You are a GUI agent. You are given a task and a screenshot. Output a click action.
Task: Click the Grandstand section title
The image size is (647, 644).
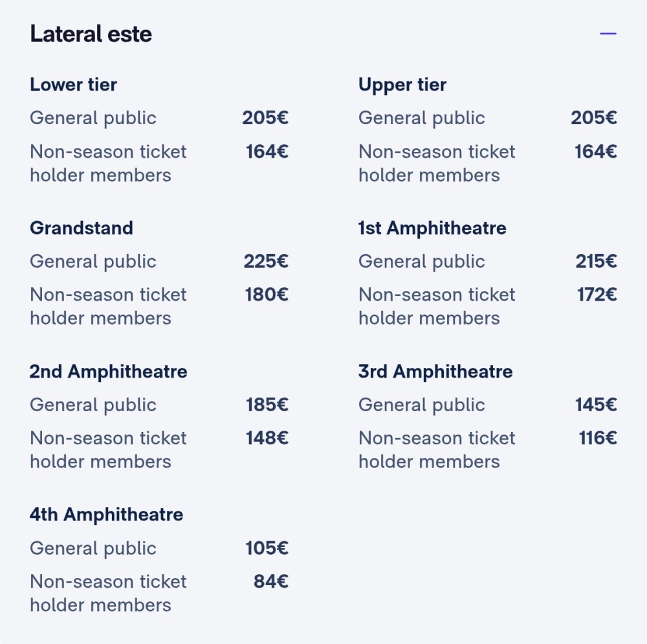point(82,228)
